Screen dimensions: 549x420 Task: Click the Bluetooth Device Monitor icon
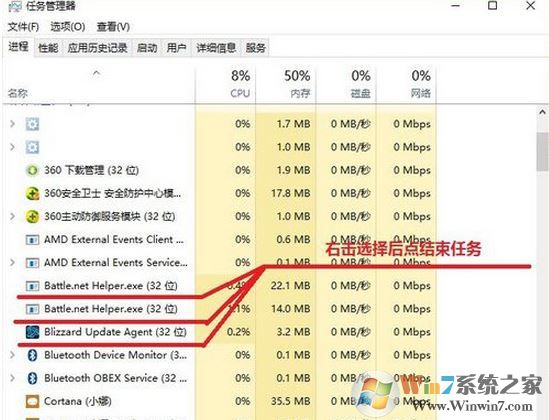coord(33,355)
